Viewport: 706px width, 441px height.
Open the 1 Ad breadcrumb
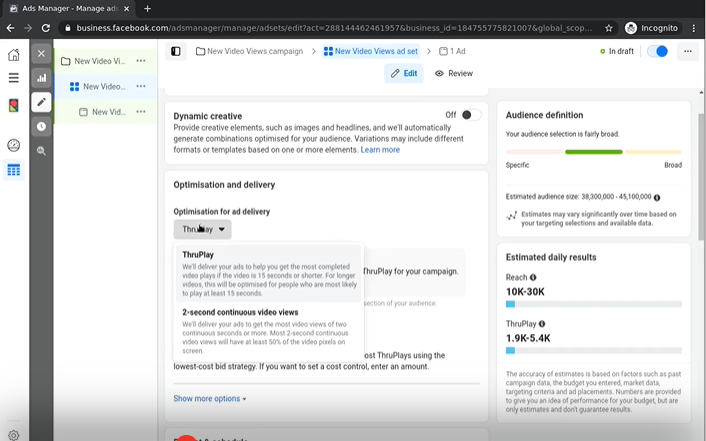pyautogui.click(x=452, y=51)
